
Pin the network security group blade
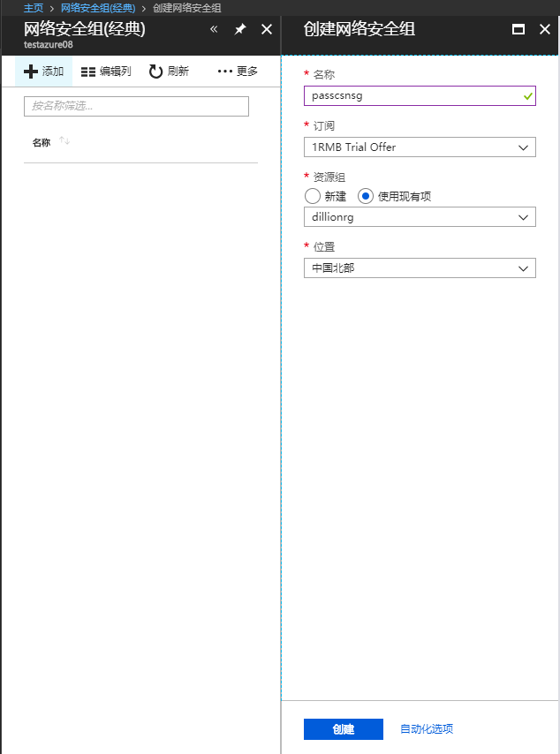[x=240, y=29]
